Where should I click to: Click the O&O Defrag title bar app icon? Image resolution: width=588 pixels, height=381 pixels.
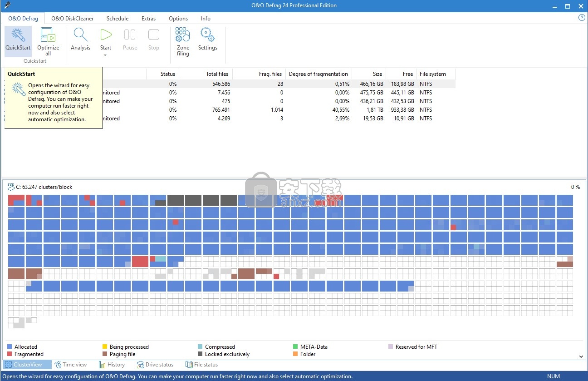point(7,5)
